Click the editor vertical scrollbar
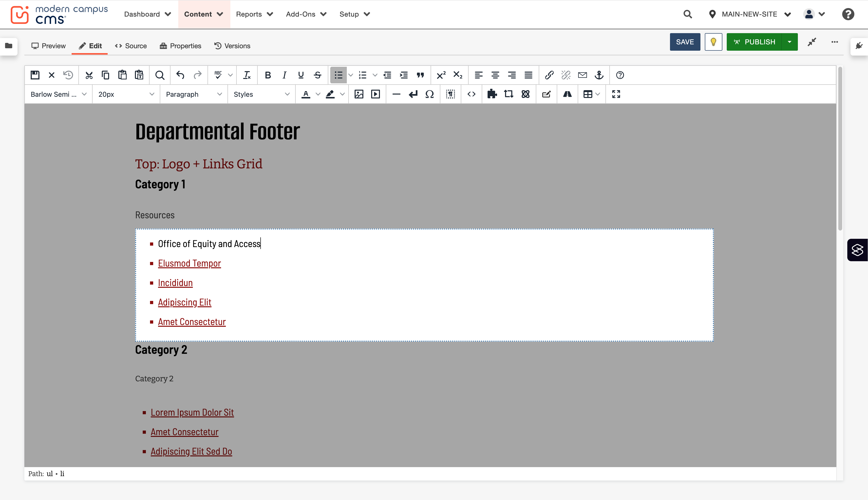868x500 pixels. [x=840, y=148]
